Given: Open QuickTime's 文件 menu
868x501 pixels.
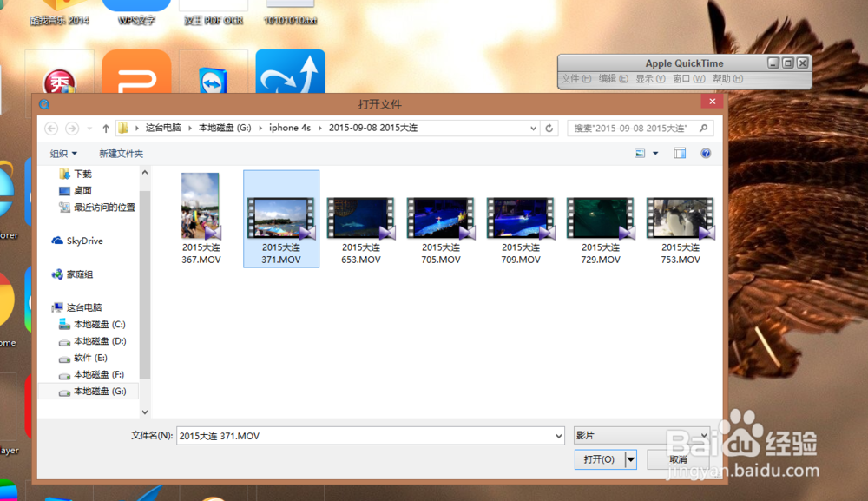Looking at the screenshot, I should coord(576,79).
